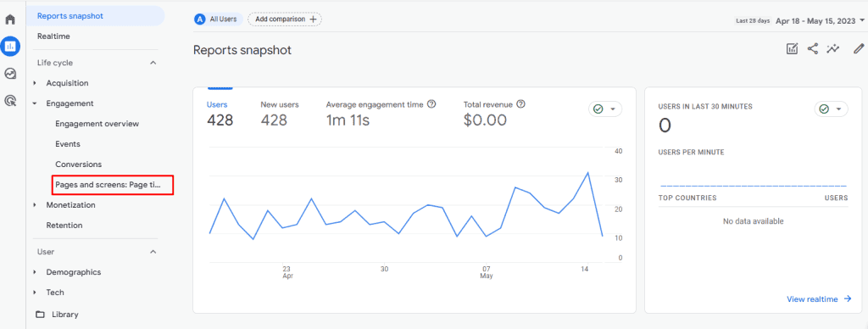This screenshot has height=329, width=868.
Task: Click Apr 18 - May 15, 2023 date range
Action: (815, 20)
